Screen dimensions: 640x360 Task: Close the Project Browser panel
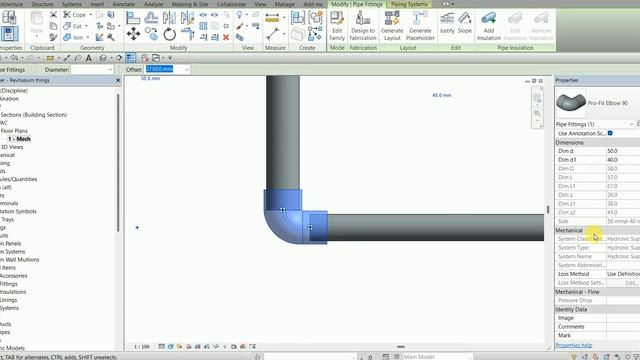click(118, 80)
